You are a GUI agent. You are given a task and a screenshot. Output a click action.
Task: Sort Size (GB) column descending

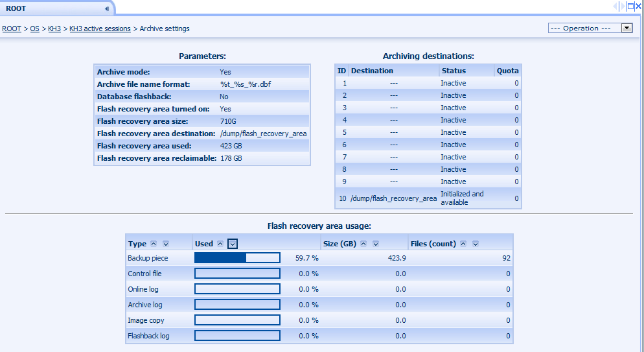point(376,244)
